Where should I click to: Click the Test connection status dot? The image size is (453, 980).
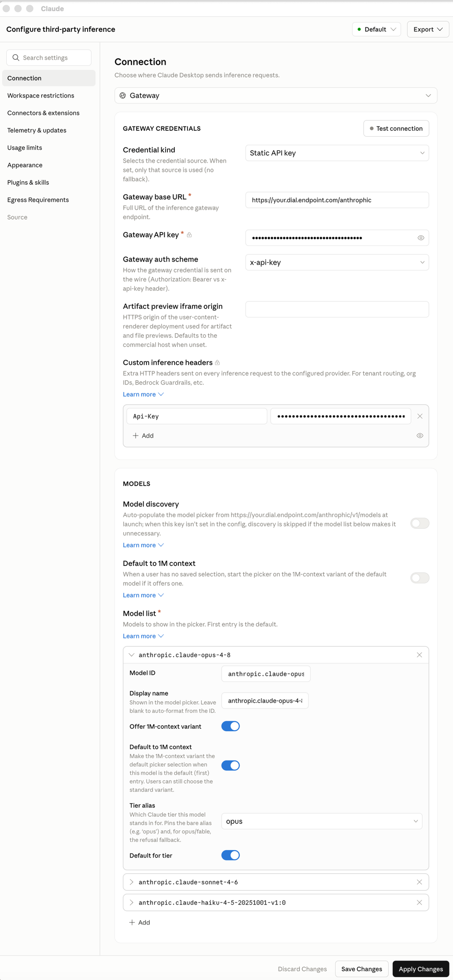(372, 129)
